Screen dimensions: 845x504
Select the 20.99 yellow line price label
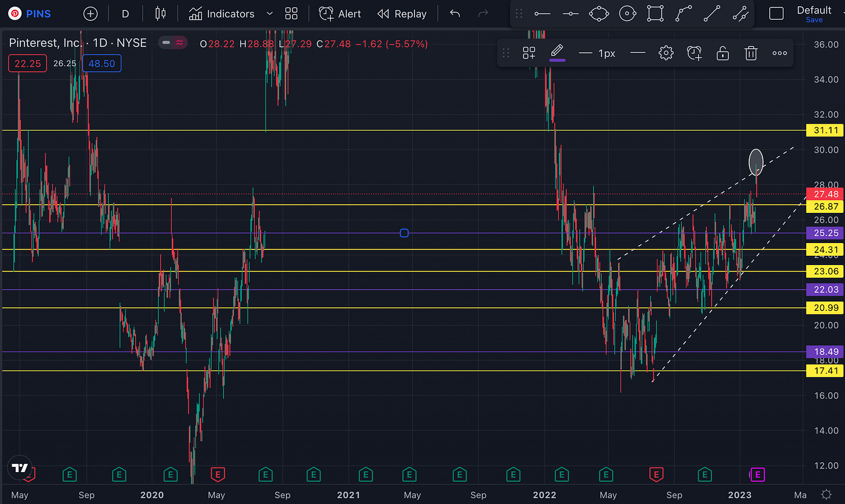(x=825, y=308)
